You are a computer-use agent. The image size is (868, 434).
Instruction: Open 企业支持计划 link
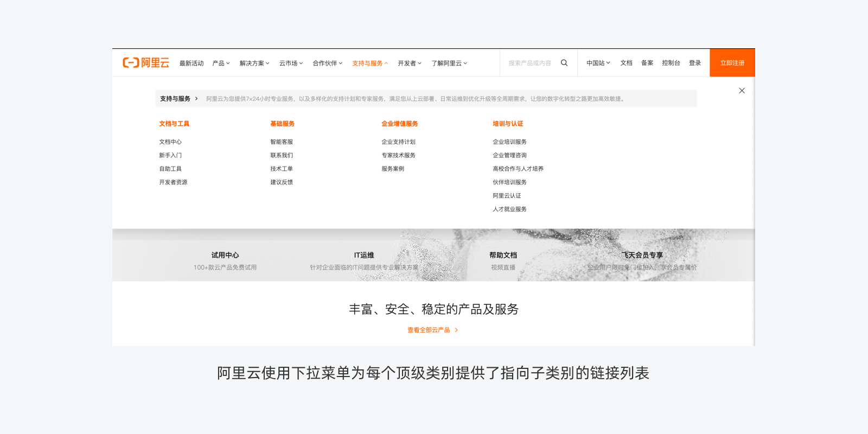click(398, 142)
